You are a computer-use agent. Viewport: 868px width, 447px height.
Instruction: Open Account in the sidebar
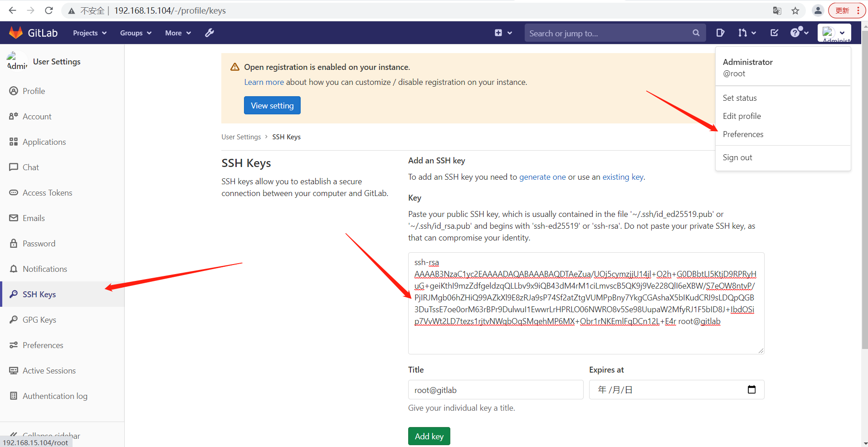62,116
